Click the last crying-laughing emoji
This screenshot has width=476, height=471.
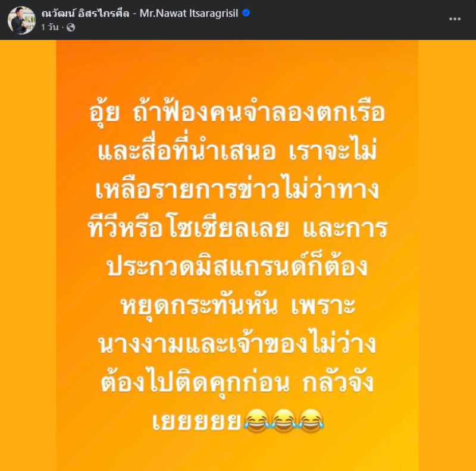[311, 420]
